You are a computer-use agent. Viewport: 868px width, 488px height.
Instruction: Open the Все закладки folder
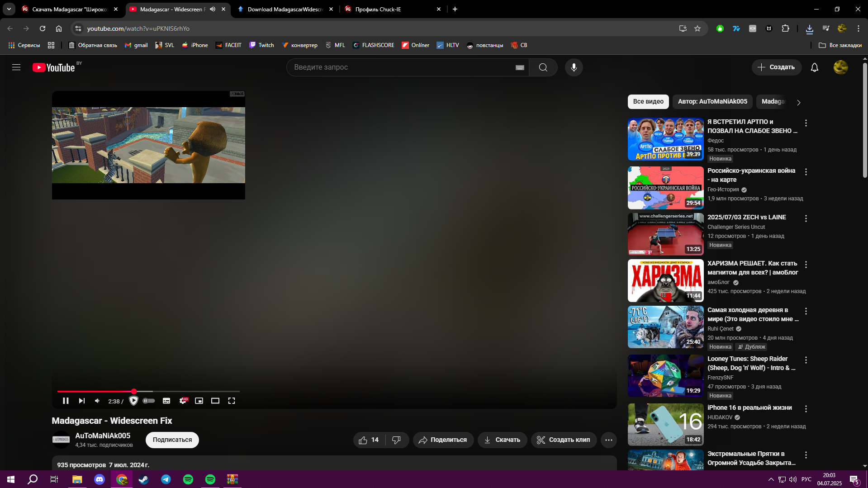point(840,45)
